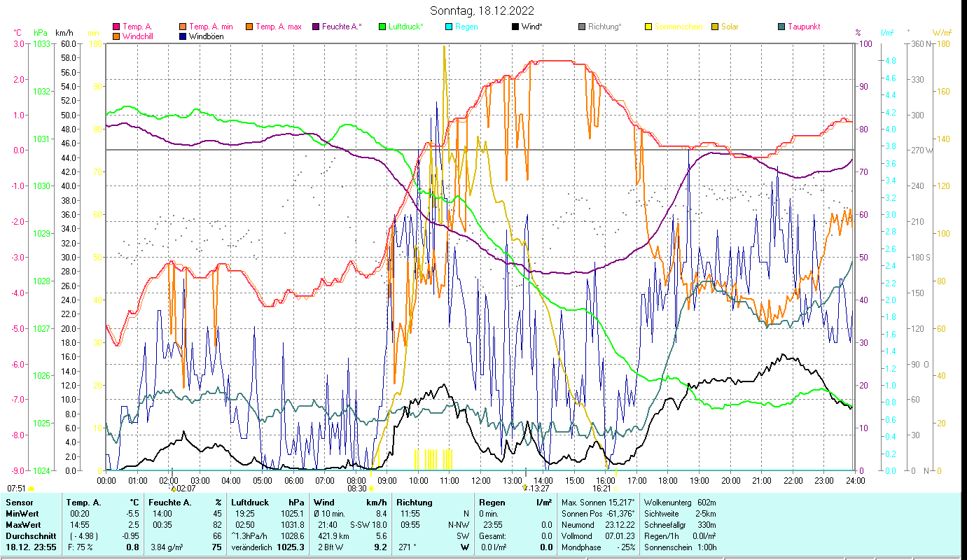Click the 'Sensor' header in the stats table
Viewport: 967px width, 560px height.
(x=19, y=503)
